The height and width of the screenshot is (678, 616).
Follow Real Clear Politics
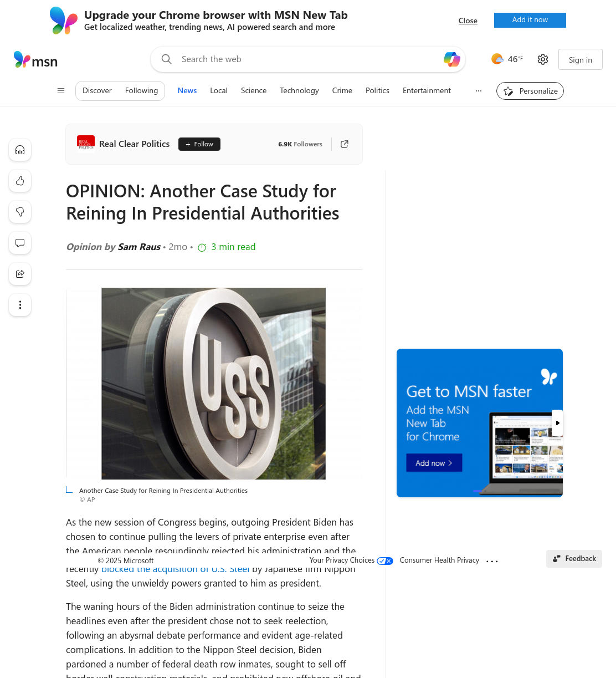coord(199,144)
